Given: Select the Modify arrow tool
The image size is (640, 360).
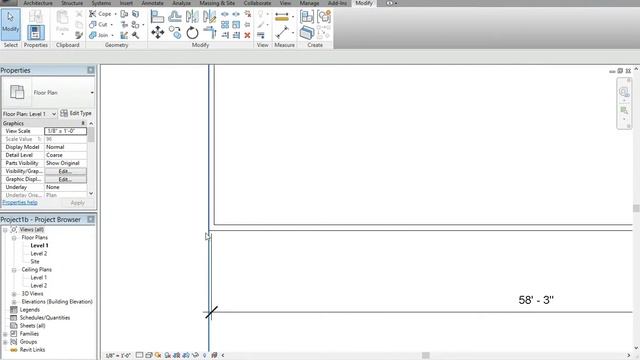Looking at the screenshot, I should pyautogui.click(x=10, y=24).
